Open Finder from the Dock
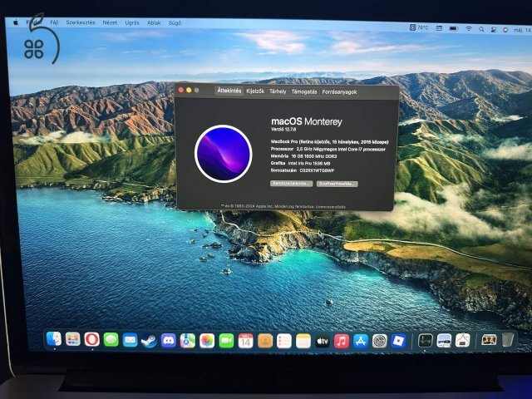Image resolution: width=532 pixels, height=399 pixels. (54, 338)
